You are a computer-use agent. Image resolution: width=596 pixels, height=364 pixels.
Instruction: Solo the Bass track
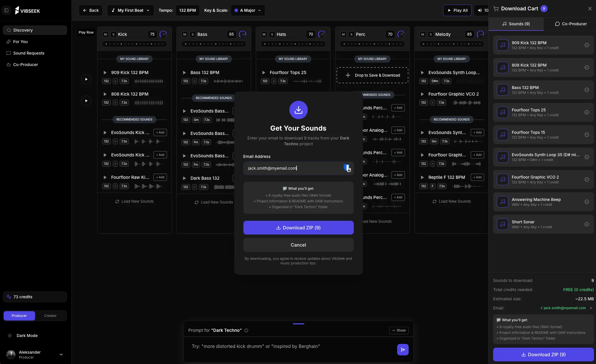click(193, 34)
